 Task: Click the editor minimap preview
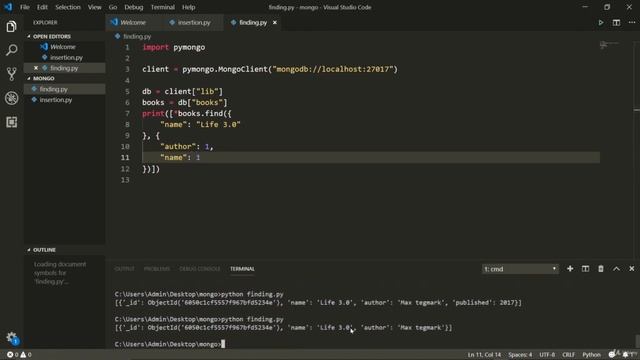[x=609, y=44]
